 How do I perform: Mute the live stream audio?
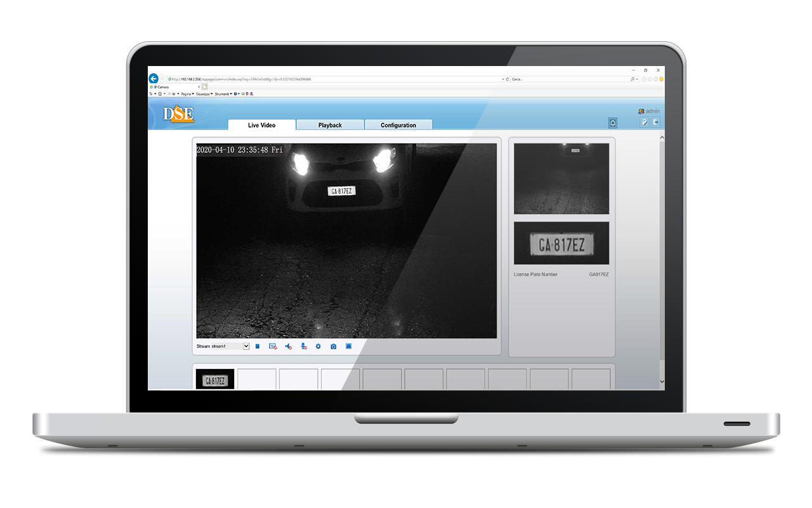tap(289, 346)
